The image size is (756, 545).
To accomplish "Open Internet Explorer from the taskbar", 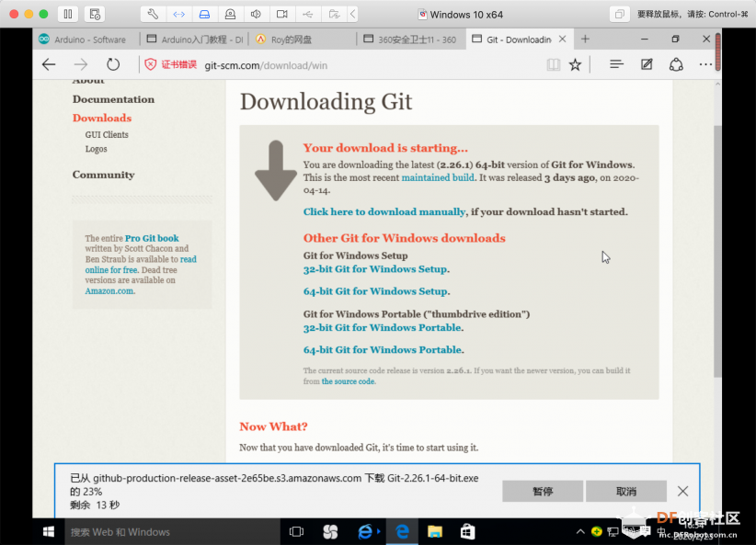I will coord(366,531).
